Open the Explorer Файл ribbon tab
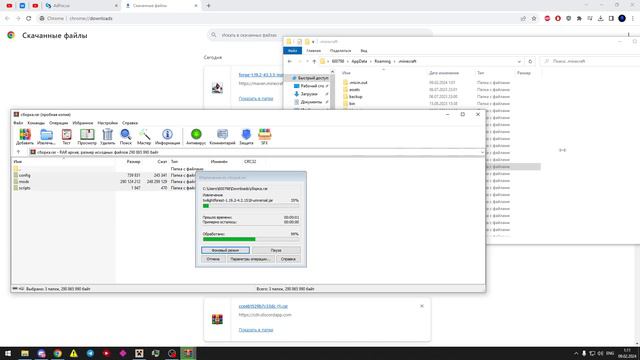 pyautogui.click(x=293, y=51)
